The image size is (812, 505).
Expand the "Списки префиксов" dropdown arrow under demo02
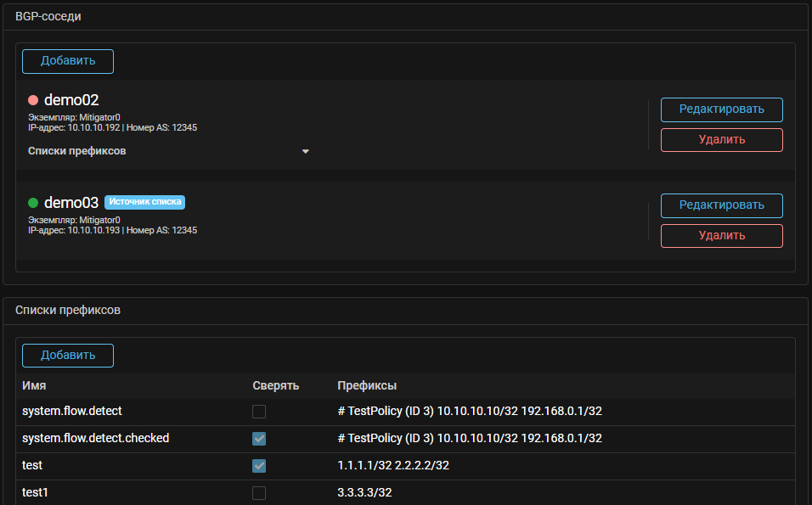[306, 152]
